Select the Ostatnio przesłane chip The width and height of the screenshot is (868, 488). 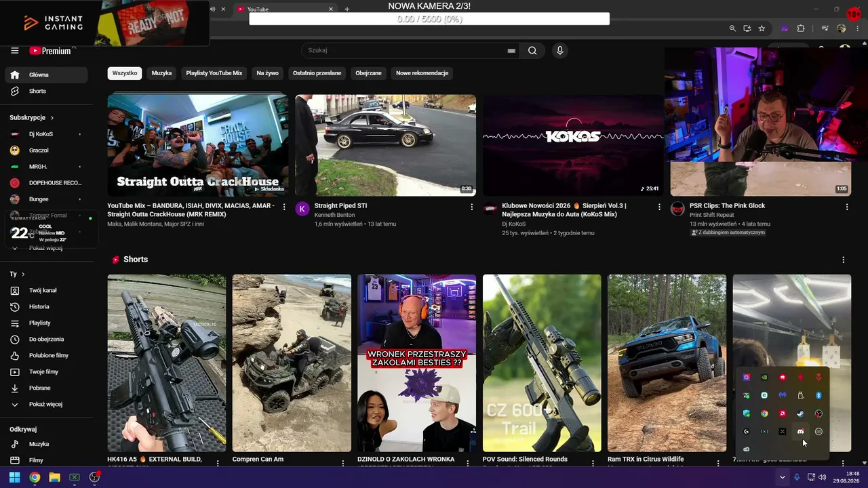tap(317, 73)
